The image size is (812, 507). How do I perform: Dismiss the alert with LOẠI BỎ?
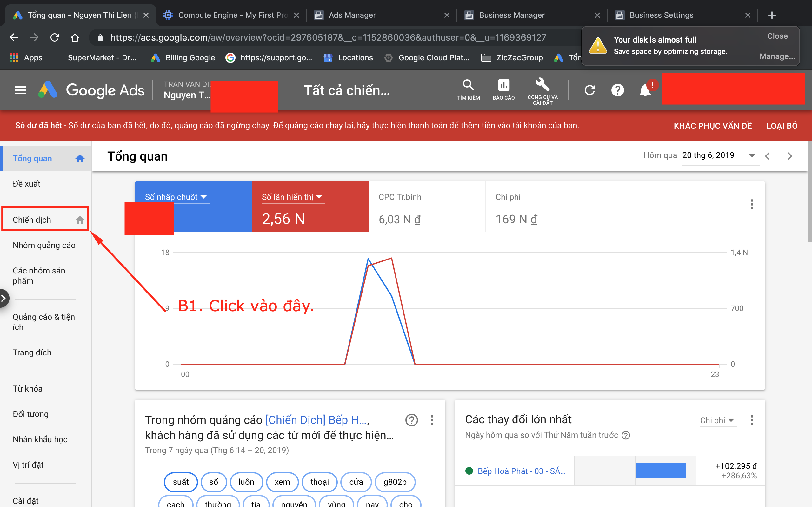pos(782,126)
